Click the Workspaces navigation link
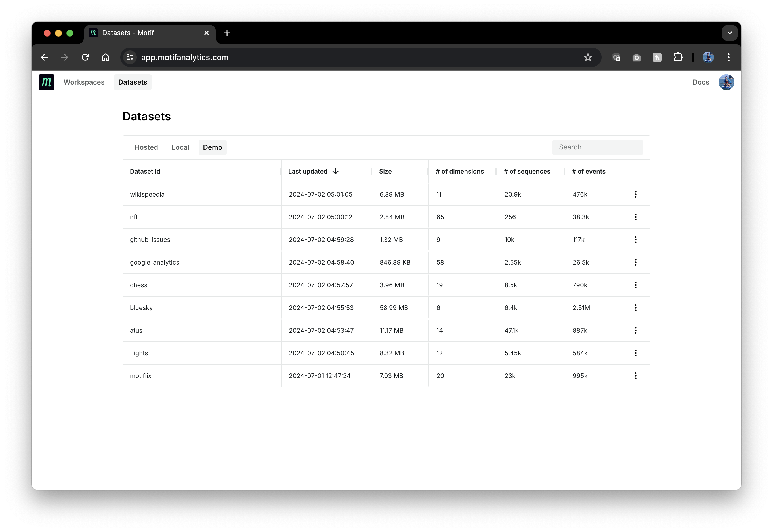This screenshot has width=773, height=532. tap(84, 82)
